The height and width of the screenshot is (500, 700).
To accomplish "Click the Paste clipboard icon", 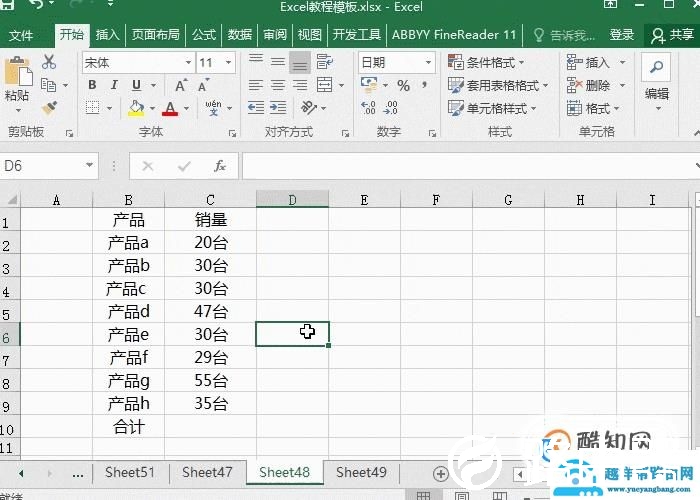I will point(17,76).
